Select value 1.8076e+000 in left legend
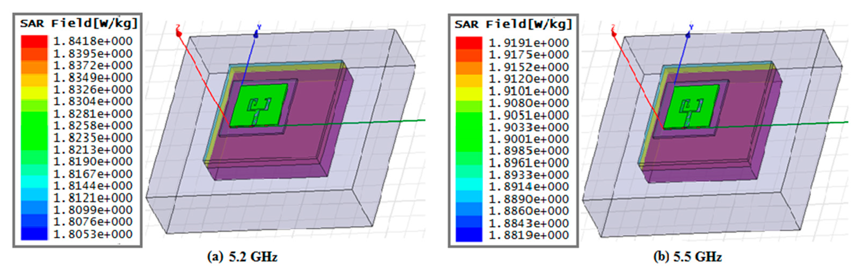Screen dimensions: 868x273 click(x=93, y=222)
